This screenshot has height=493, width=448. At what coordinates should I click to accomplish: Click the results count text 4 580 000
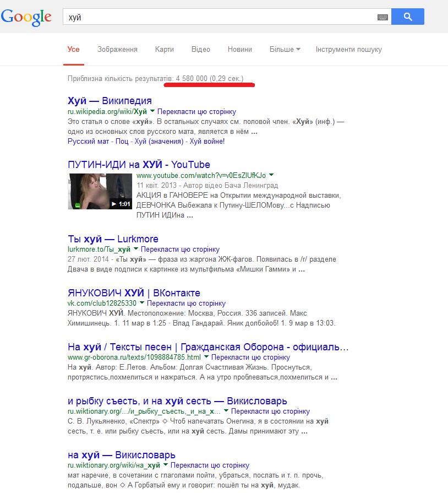click(192, 79)
